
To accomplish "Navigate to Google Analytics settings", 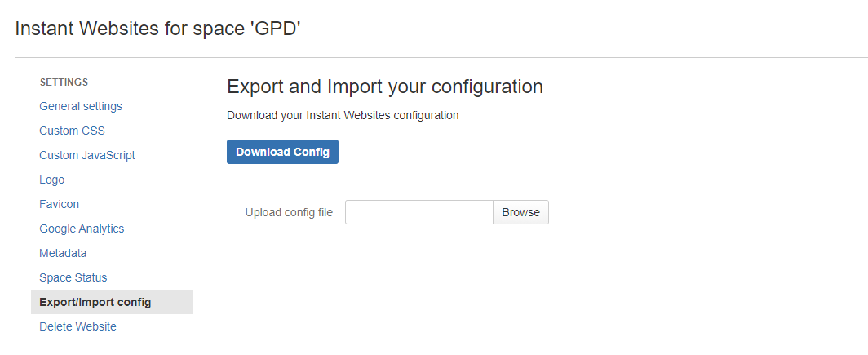I will [82, 229].
